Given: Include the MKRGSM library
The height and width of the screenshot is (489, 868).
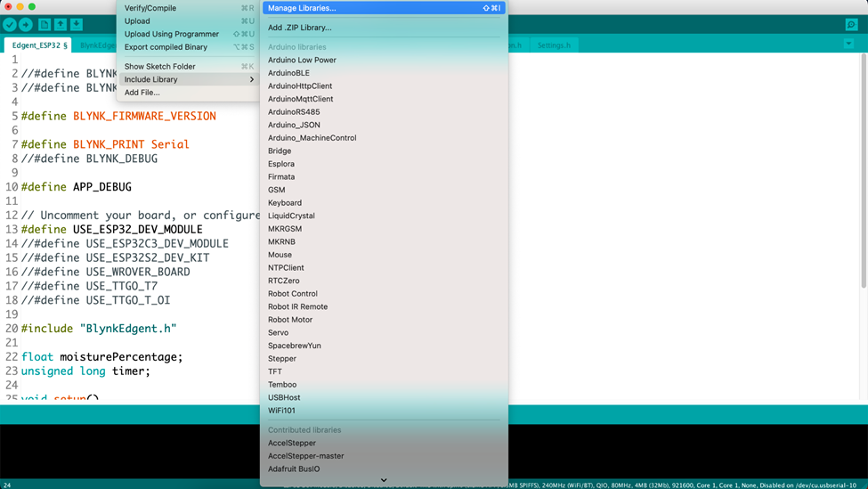Looking at the screenshot, I should [384, 229].
